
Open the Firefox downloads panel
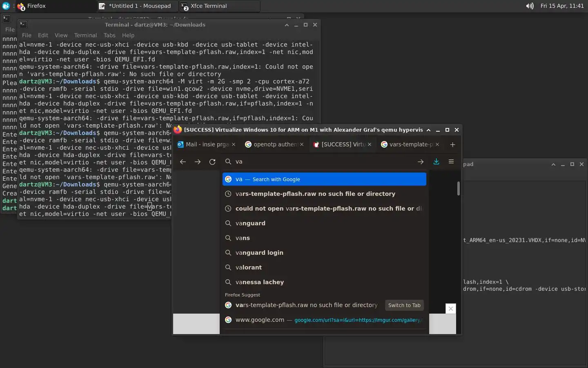436,162
